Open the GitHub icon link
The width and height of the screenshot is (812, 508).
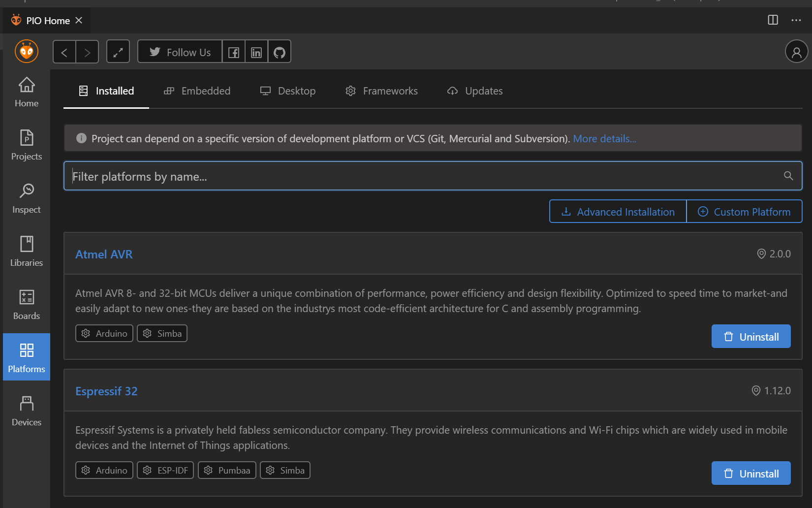(279, 52)
